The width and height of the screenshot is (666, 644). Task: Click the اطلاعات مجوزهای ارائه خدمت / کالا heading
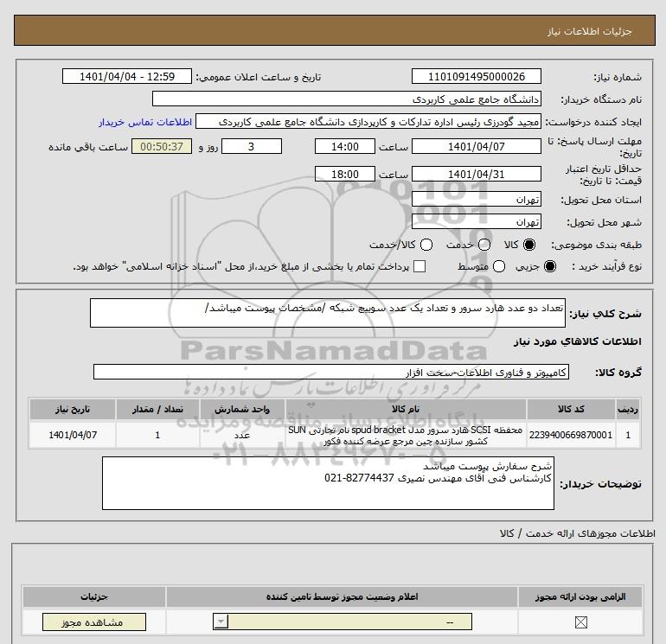578,533
